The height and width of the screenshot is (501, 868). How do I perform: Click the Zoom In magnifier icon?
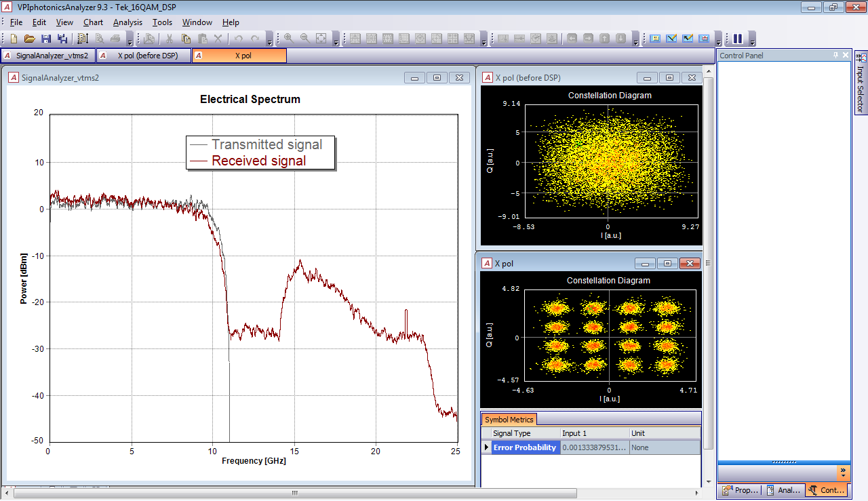coord(288,39)
